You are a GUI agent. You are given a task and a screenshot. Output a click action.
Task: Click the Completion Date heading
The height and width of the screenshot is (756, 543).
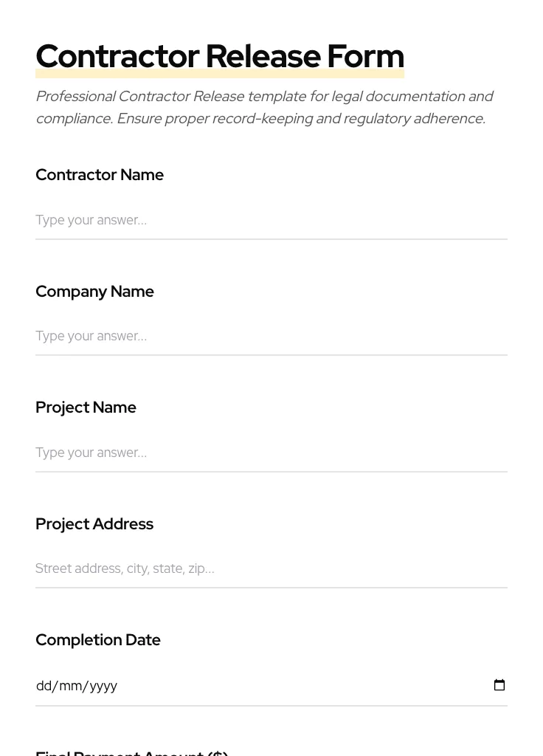[98, 639]
